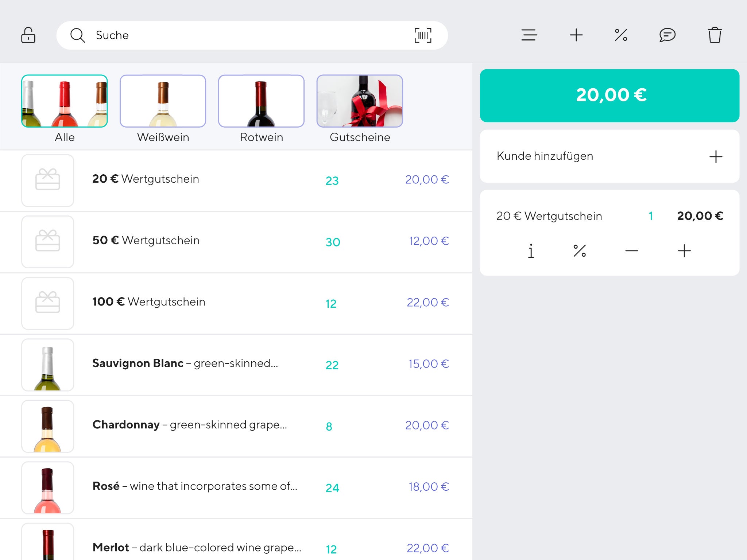
Task: Open the barcode scanner in search bar
Action: 423,35
